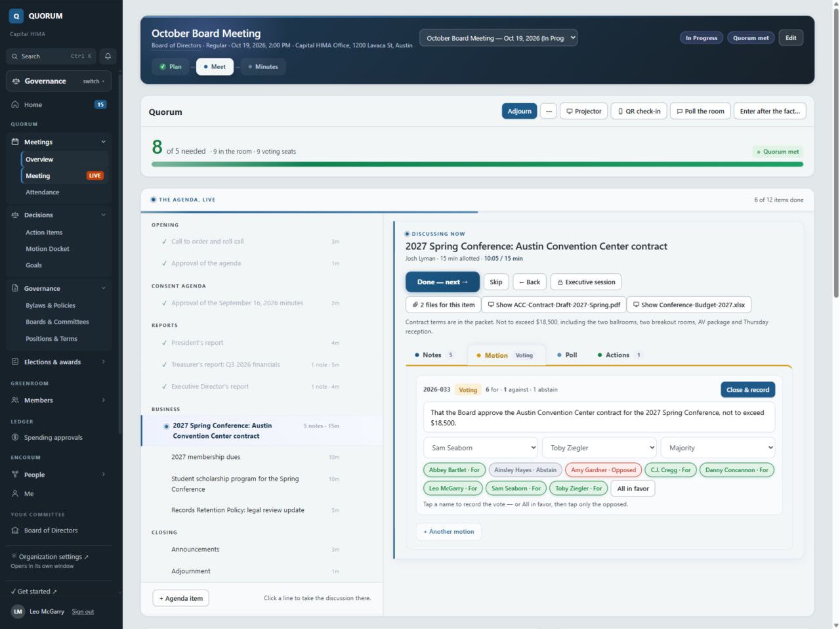Viewport: 840px width, 629px height.
Task: Go to the Minutes stage
Action: tap(263, 67)
